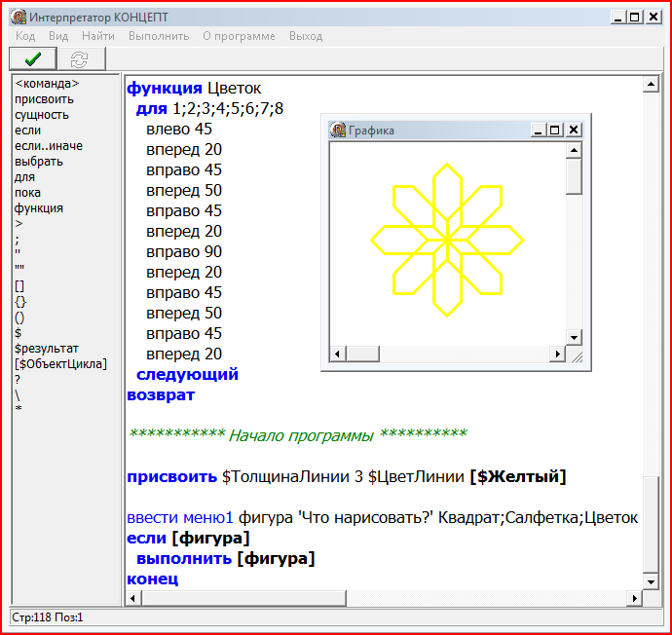
Task: Select 'присвоить' in the command list
Action: 43,99
